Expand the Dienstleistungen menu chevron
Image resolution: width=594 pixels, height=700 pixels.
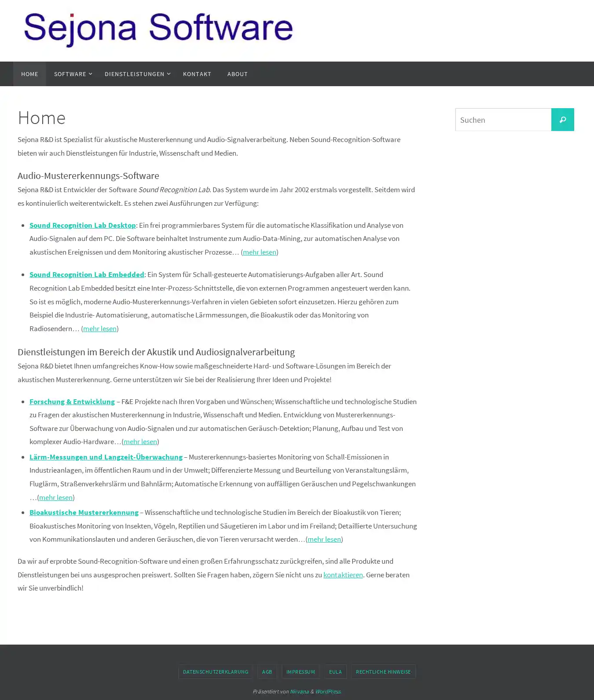point(169,74)
